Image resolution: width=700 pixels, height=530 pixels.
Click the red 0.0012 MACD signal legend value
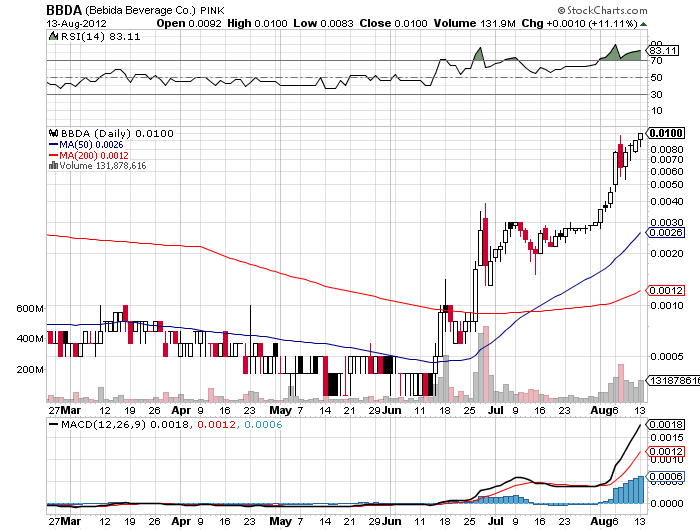(x=216, y=424)
